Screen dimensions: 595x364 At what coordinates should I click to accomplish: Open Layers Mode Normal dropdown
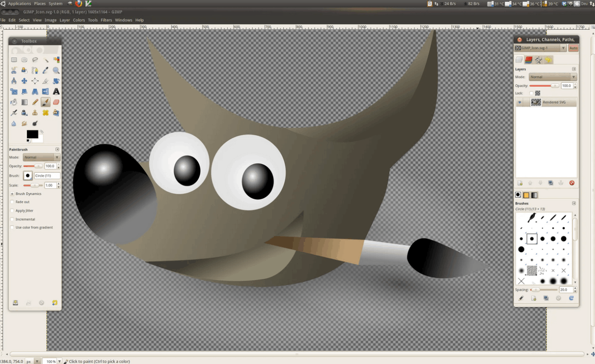pos(552,77)
